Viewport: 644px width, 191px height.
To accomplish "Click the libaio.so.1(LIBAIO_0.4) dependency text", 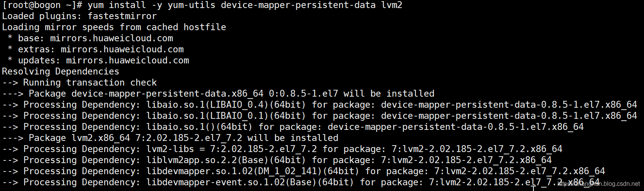I will [x=226, y=105].
